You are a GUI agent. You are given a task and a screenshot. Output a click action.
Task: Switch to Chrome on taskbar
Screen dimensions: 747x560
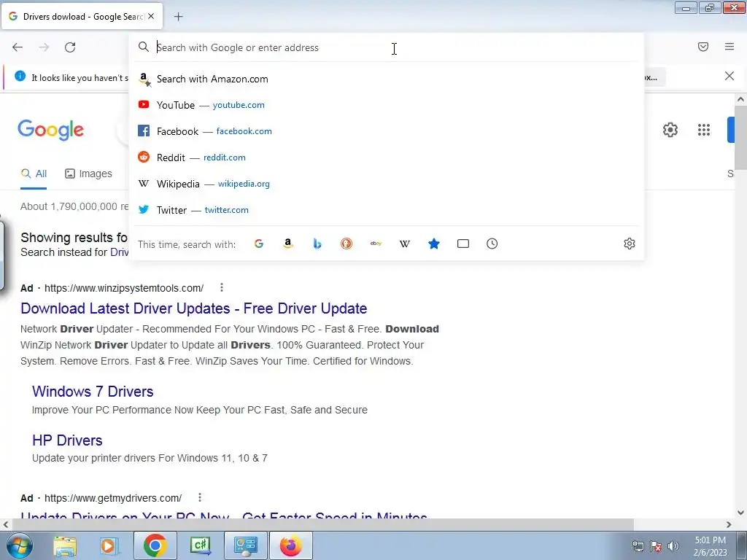point(155,545)
